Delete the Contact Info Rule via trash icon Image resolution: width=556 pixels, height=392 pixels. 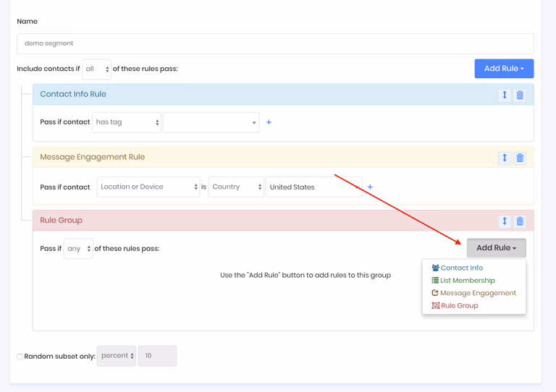click(x=520, y=95)
